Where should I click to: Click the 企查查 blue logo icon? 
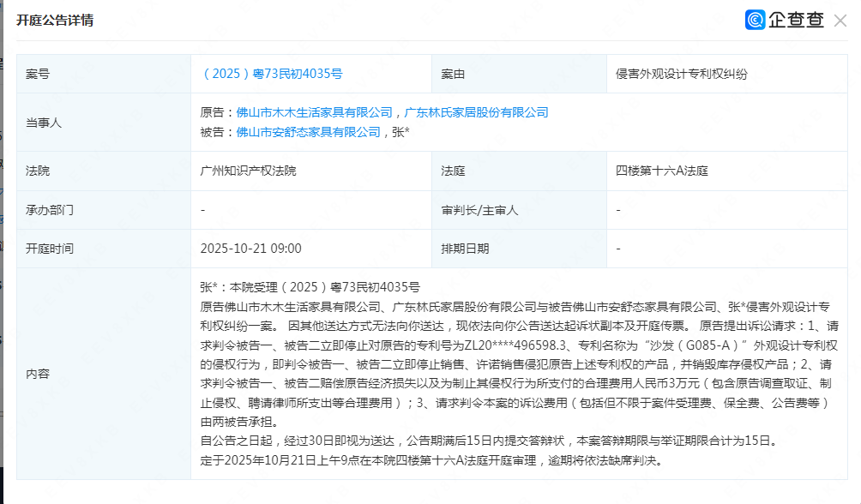[756, 20]
